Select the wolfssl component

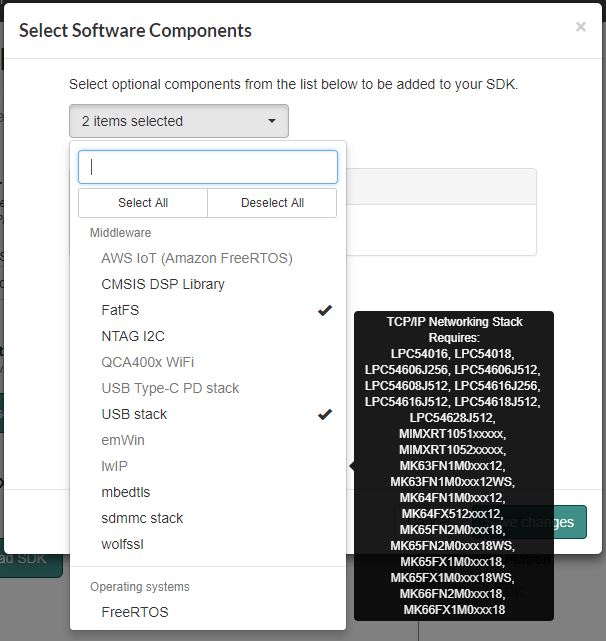[x=125, y=544]
